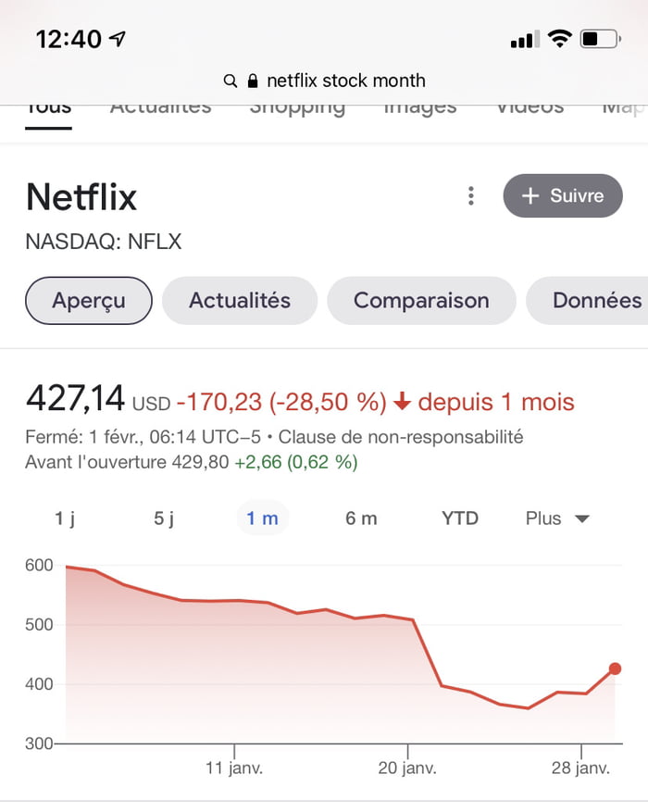Open the three-dot options menu beside Netflix

471,196
